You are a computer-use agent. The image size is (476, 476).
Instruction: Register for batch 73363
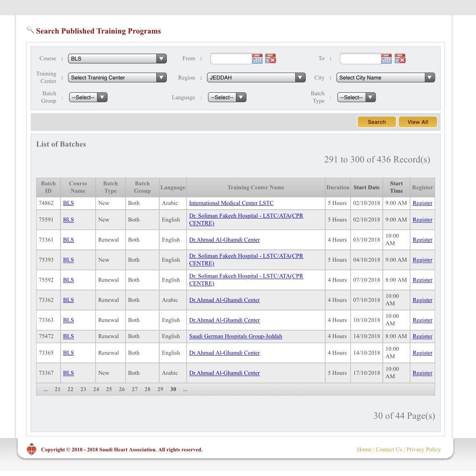pos(422,320)
